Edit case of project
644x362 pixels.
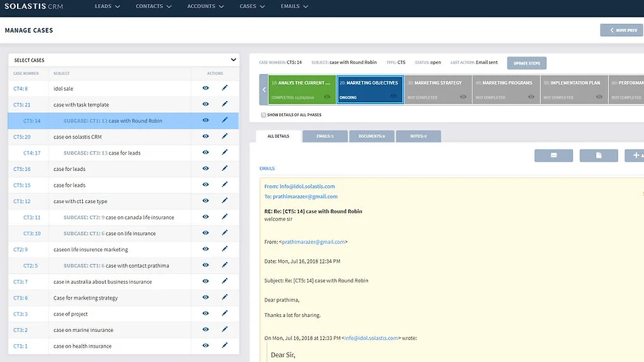[x=225, y=313]
